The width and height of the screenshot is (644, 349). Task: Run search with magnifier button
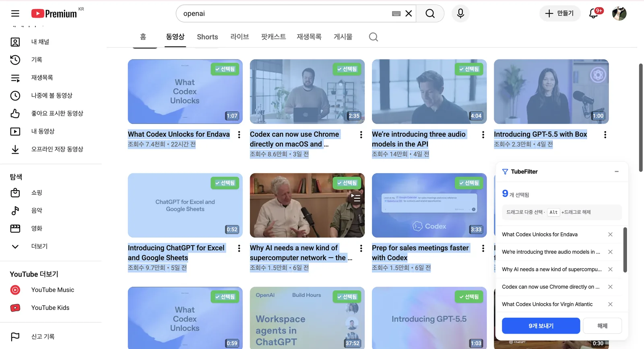click(x=430, y=14)
